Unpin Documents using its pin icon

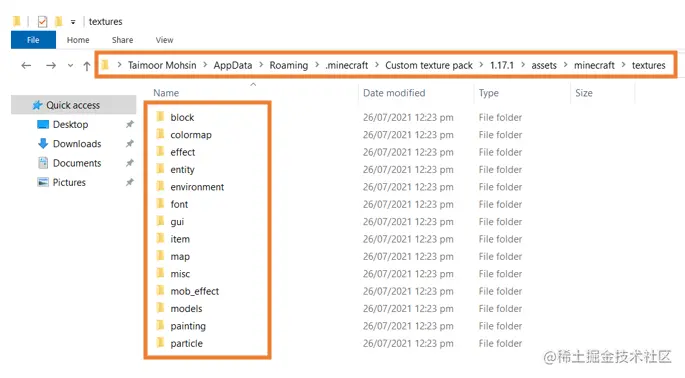130,163
